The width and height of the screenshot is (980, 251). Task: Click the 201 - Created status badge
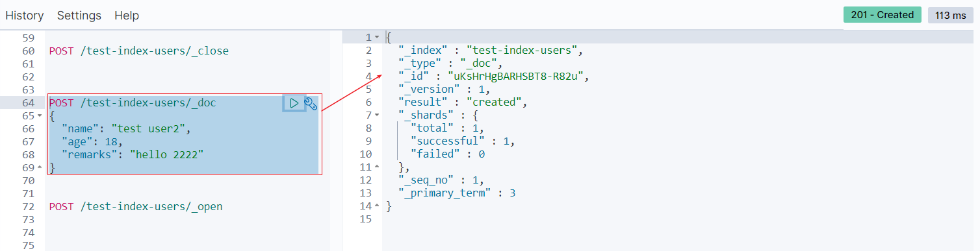[882, 15]
